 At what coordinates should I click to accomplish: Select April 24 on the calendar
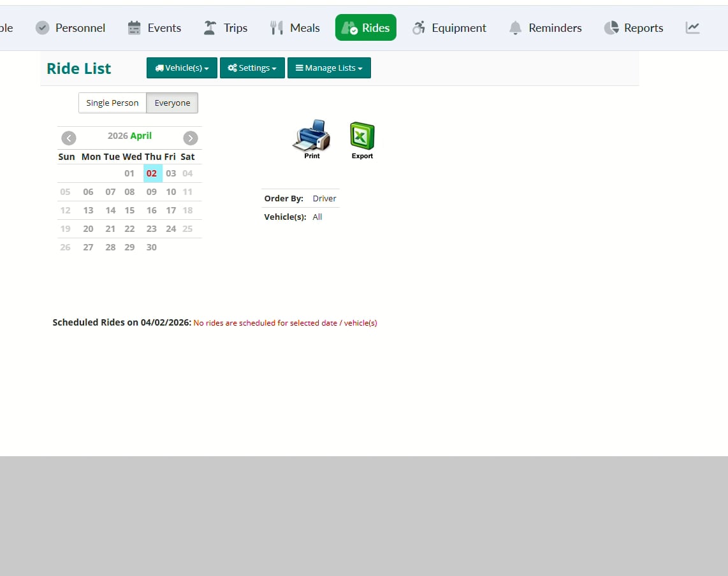[x=171, y=229]
